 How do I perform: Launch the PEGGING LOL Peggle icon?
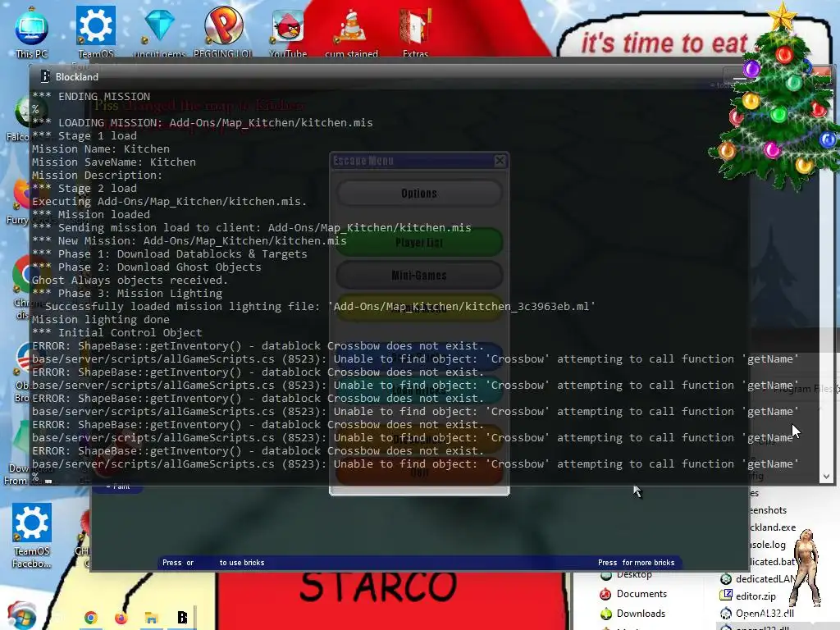[x=223, y=31]
